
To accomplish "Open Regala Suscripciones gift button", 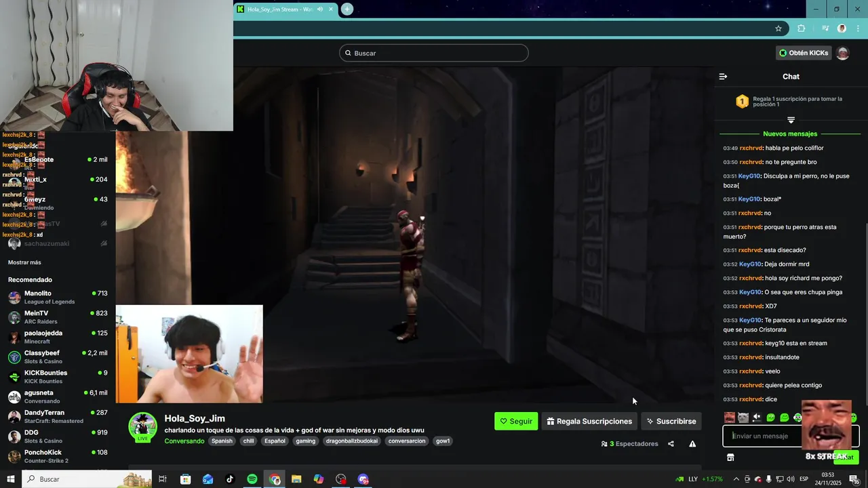I will (x=589, y=421).
